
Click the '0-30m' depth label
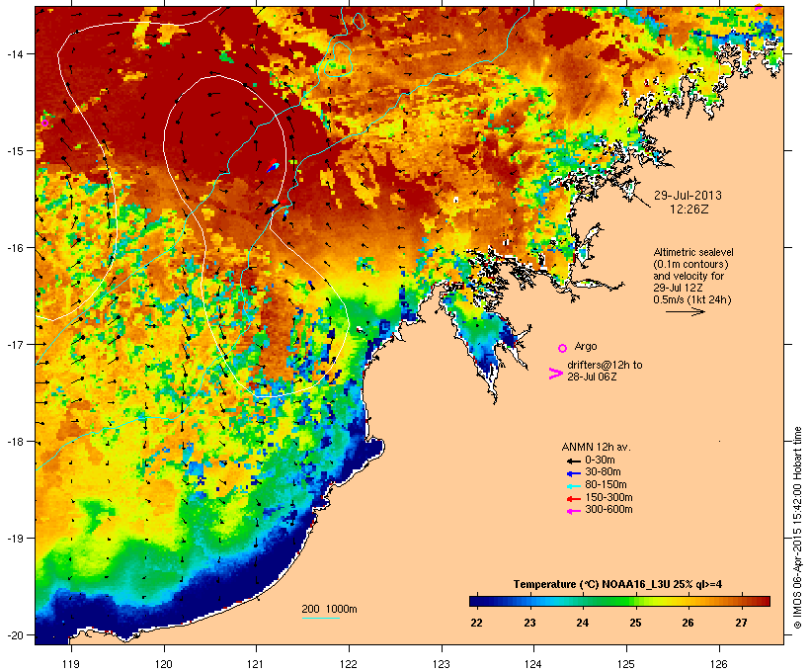600,461
